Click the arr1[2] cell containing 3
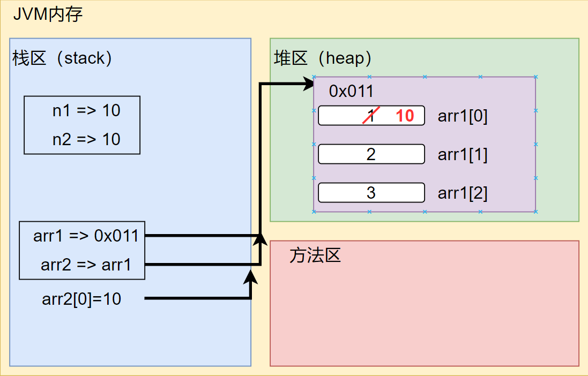The height and width of the screenshot is (376, 588). coord(371,192)
